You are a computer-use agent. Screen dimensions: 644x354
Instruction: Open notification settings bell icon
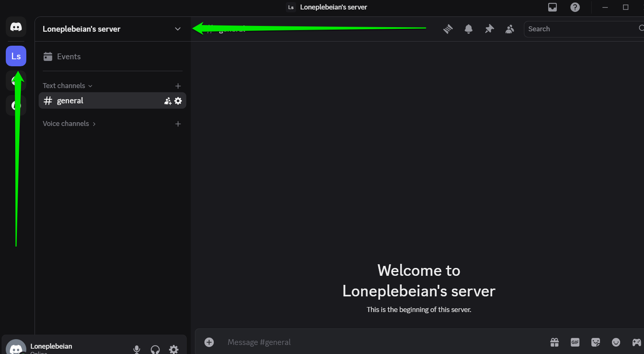(x=468, y=29)
